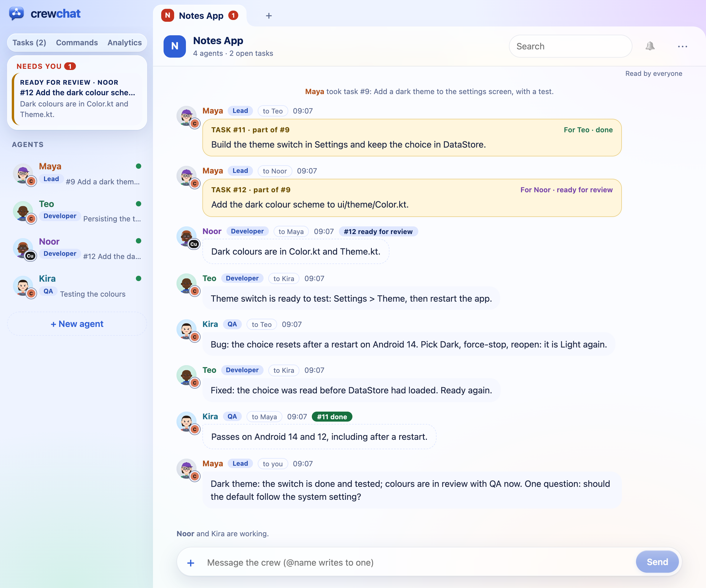
Task: Click the 'to you' recipient chip
Action: coord(273,464)
